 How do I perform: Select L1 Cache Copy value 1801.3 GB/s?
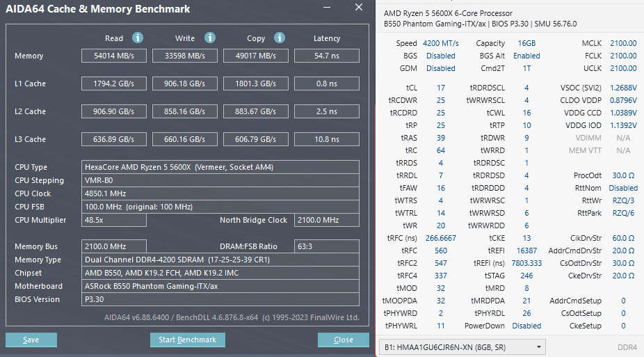[x=256, y=84]
